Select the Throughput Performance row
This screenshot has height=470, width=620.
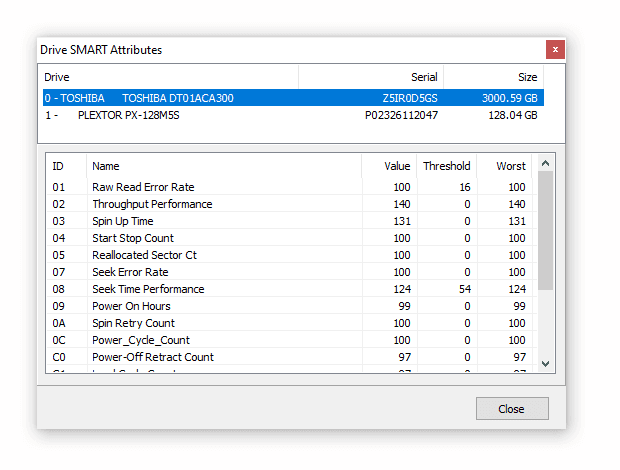pos(292,204)
